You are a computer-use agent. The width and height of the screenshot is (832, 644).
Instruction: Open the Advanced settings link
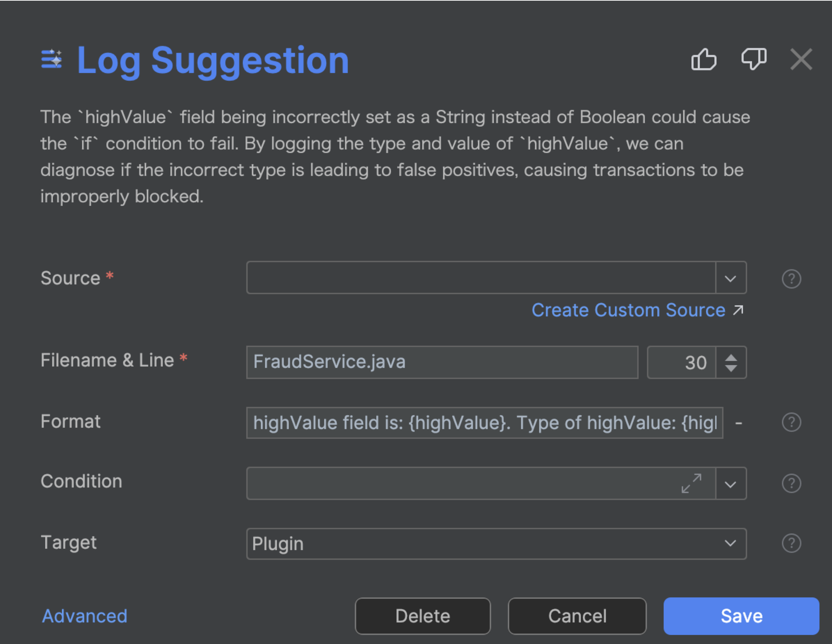click(85, 616)
